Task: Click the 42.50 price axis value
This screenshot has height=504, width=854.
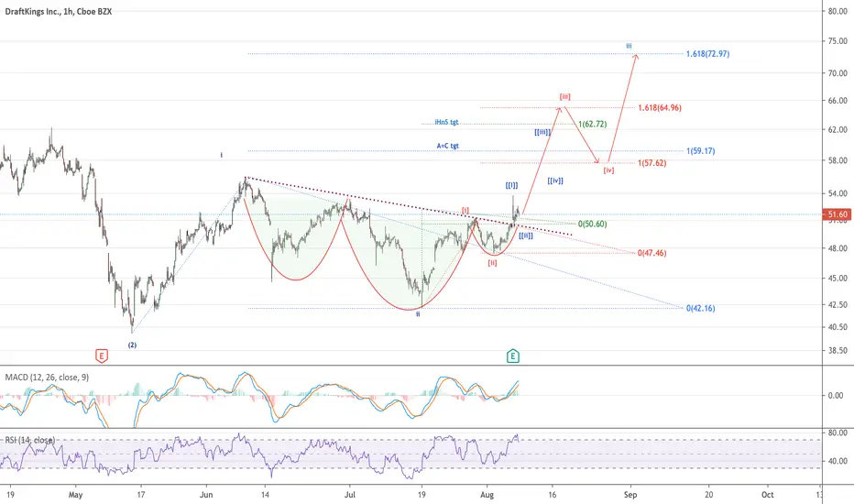Action: tap(838, 304)
